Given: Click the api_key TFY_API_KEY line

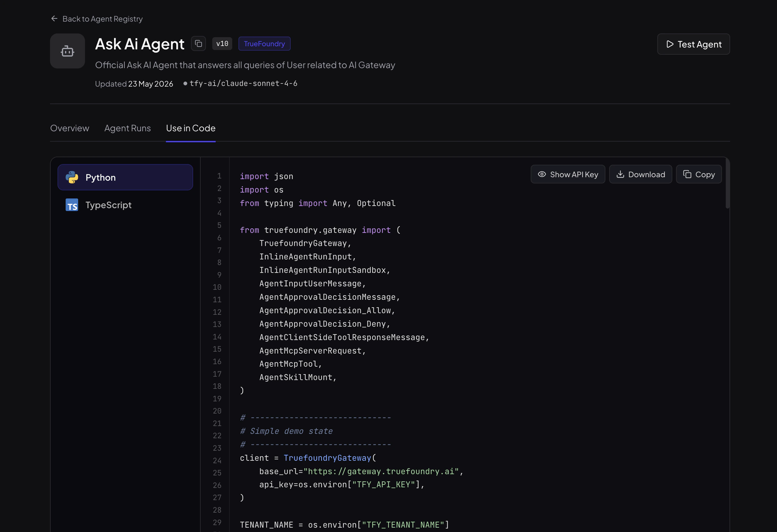Looking at the screenshot, I should (x=342, y=484).
